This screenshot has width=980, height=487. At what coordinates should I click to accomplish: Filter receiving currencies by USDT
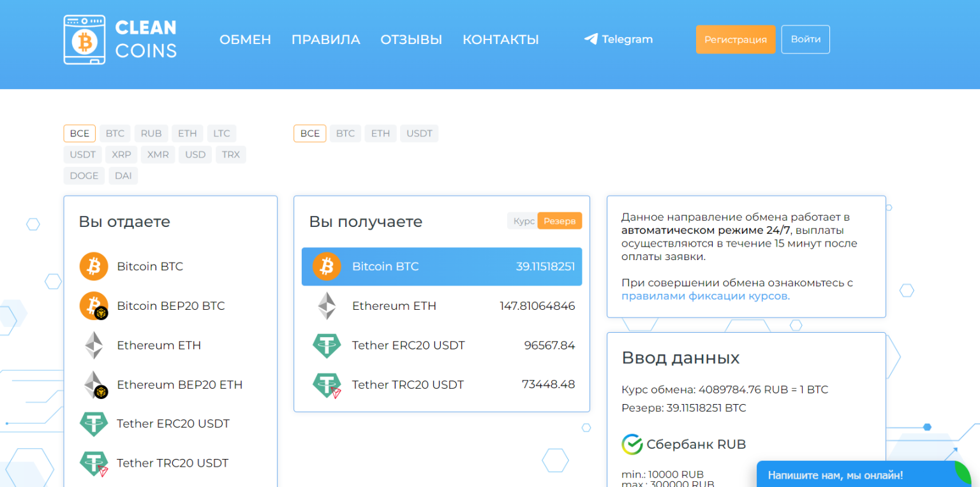(x=419, y=133)
